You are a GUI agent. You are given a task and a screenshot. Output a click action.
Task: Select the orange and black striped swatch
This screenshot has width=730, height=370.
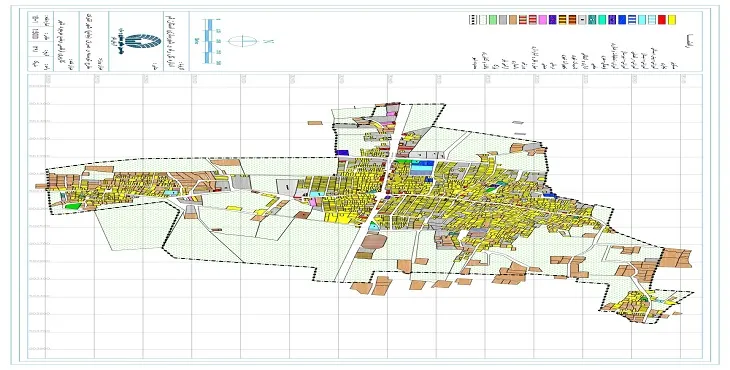pyautogui.click(x=573, y=20)
